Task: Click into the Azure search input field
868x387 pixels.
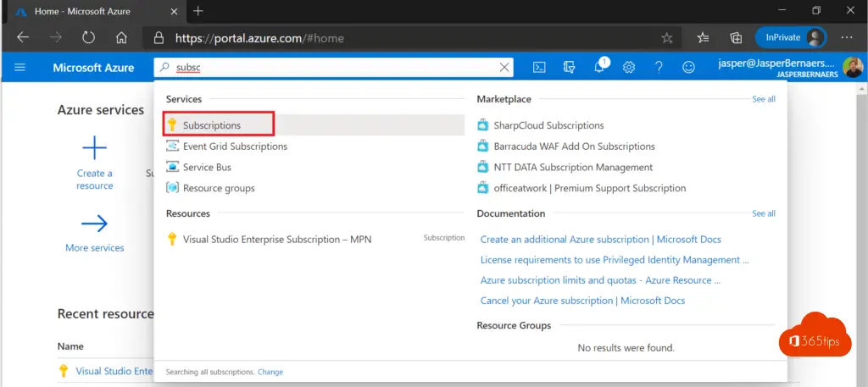Action: (331, 68)
